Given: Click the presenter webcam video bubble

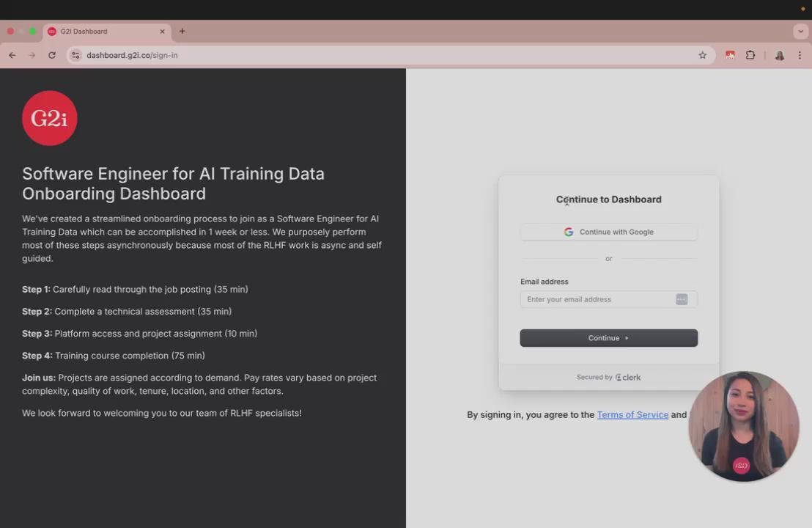Looking at the screenshot, I should [744, 426].
